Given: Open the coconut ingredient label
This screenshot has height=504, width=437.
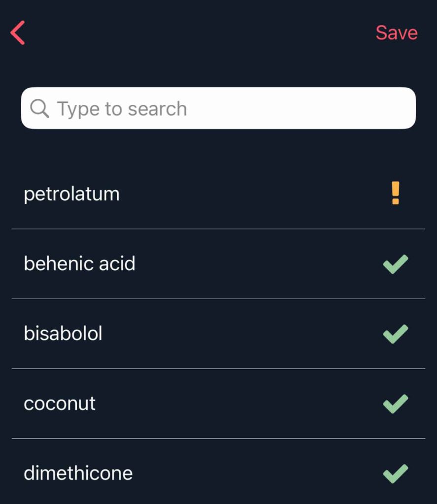Looking at the screenshot, I should [60, 404].
